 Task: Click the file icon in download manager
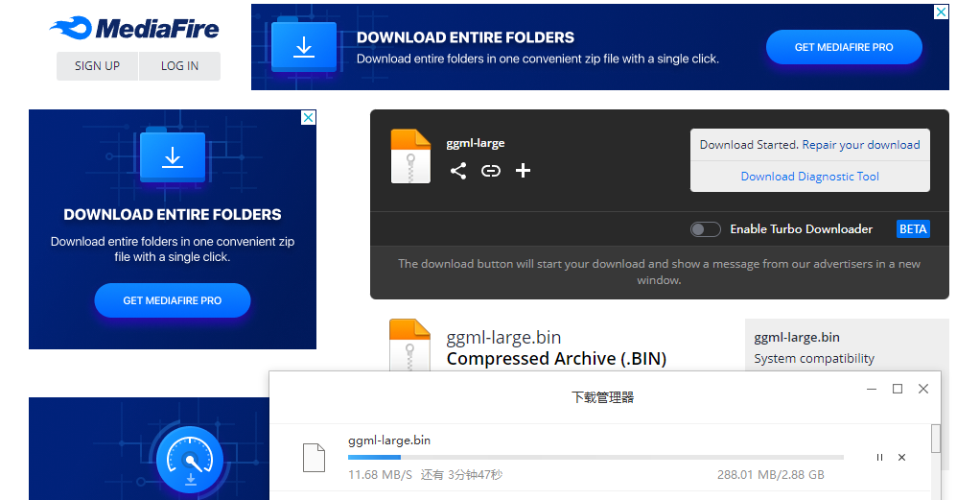(314, 458)
